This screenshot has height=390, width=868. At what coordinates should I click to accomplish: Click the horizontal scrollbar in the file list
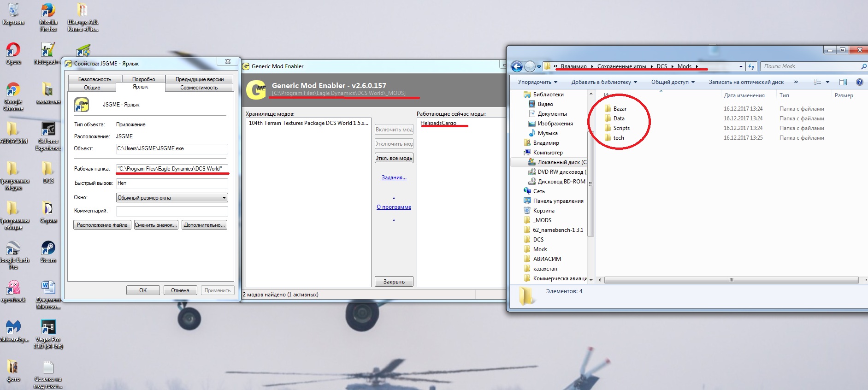click(x=731, y=280)
